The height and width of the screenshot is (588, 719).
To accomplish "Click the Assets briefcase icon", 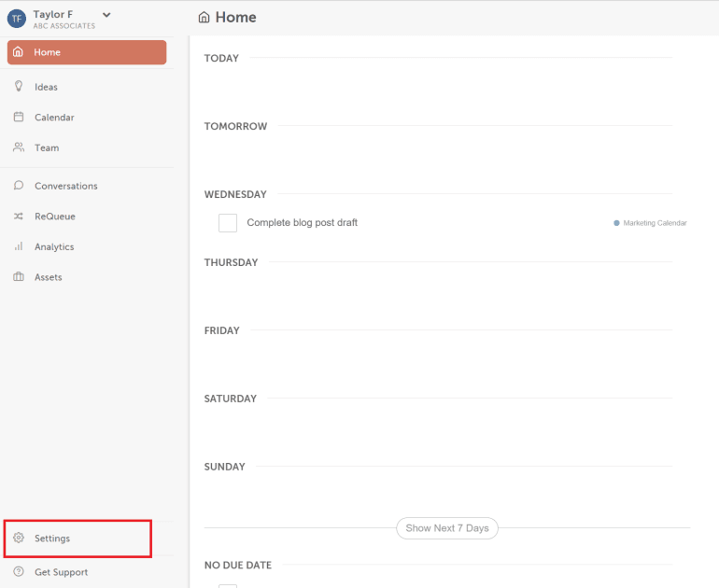I will point(19,277).
